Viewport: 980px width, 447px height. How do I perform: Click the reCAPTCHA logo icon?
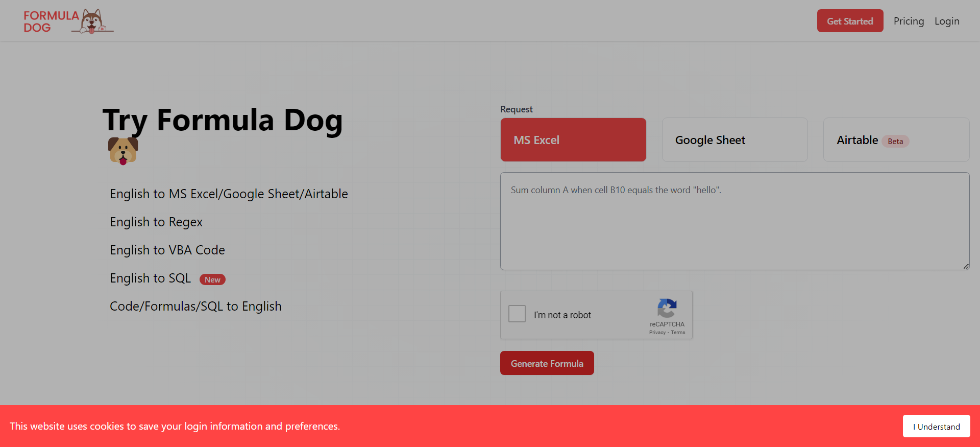pos(667,309)
